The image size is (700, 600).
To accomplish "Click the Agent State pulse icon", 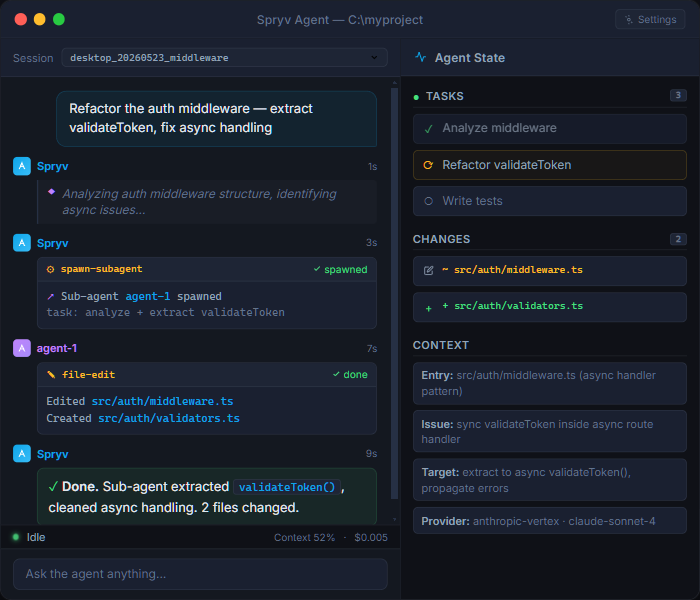I will pos(421,57).
